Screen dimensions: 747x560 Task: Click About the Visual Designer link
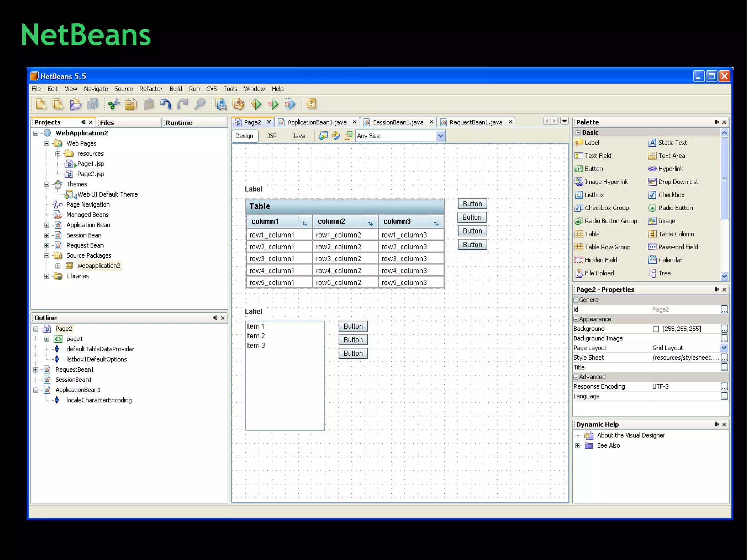pos(631,435)
